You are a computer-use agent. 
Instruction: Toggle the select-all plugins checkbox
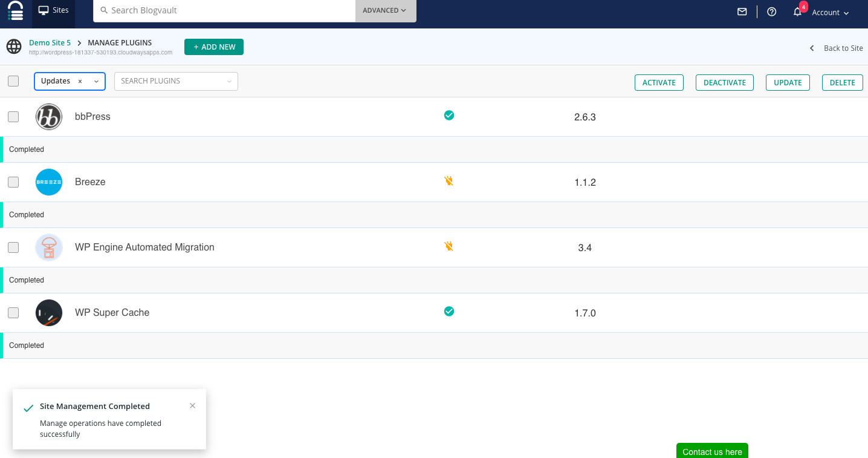(x=13, y=81)
